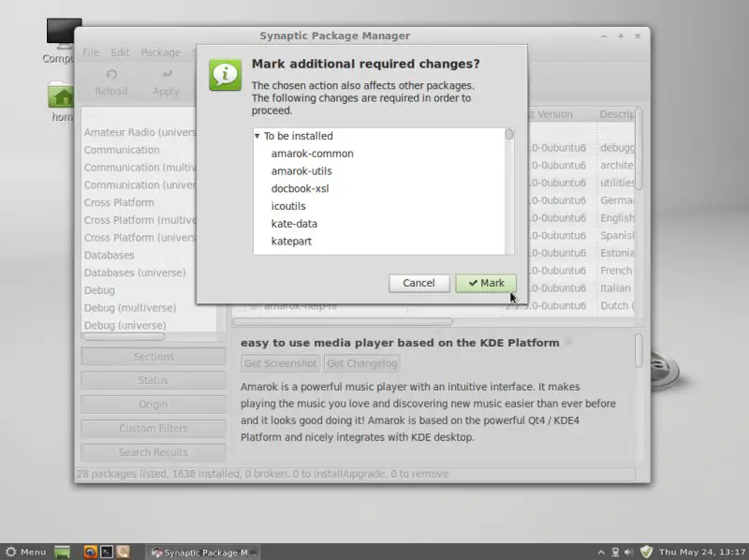Open the File menu in Synaptic
The width and height of the screenshot is (749, 560).
point(91,52)
